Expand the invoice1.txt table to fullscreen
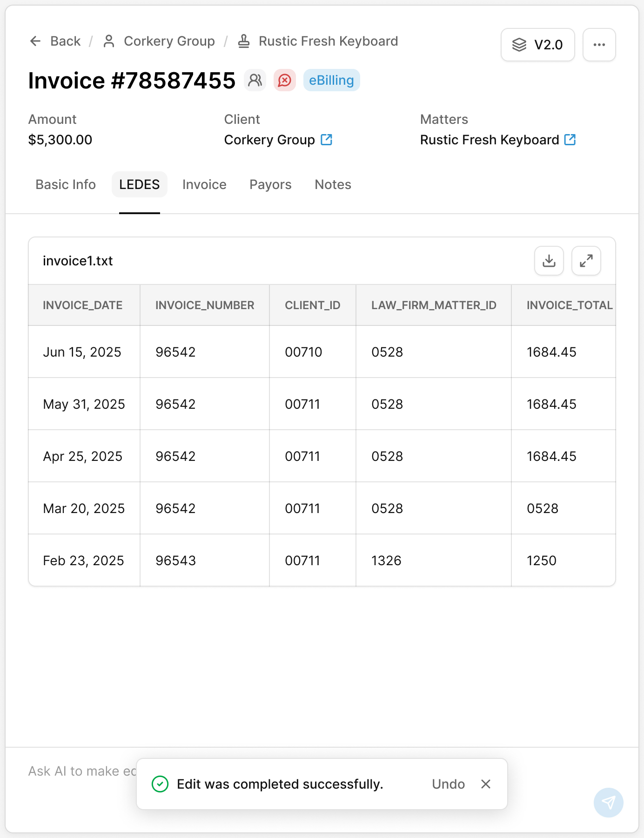 586,261
